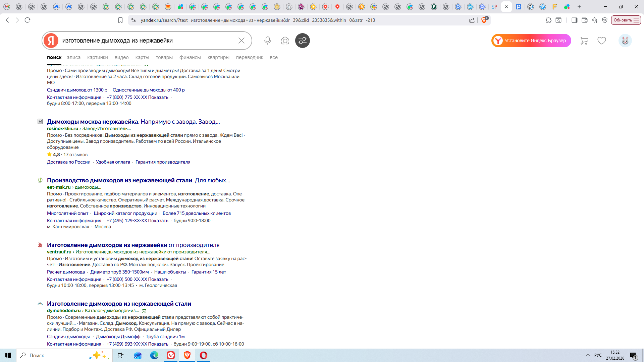Image resolution: width=644 pixels, height=362 pixels.
Task: Toggle the browser sidebar panel
Action: (x=574, y=20)
